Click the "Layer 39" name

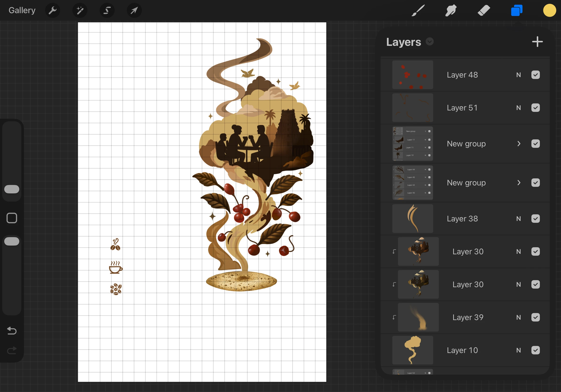click(x=468, y=317)
